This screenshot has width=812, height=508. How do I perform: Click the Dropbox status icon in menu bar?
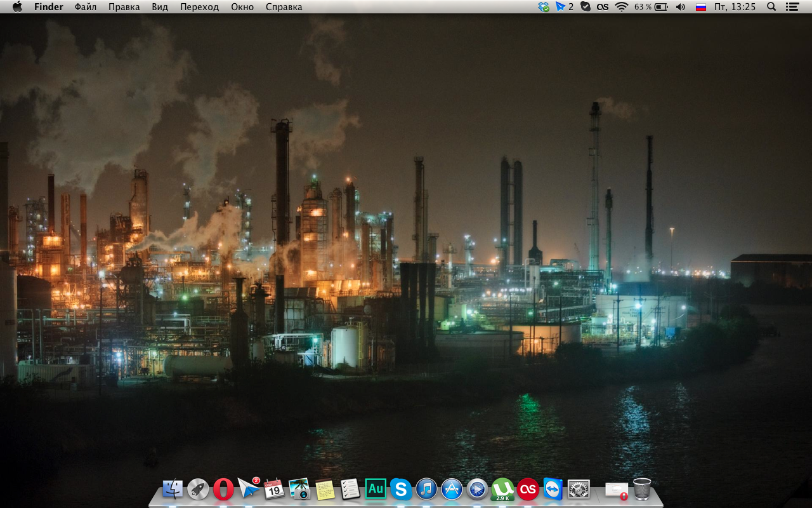(x=543, y=7)
